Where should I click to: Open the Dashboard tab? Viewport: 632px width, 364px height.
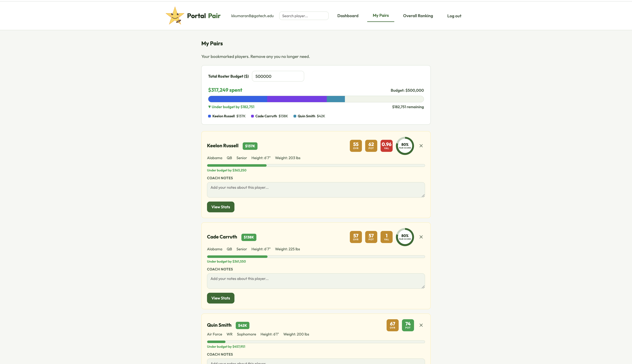[348, 16]
